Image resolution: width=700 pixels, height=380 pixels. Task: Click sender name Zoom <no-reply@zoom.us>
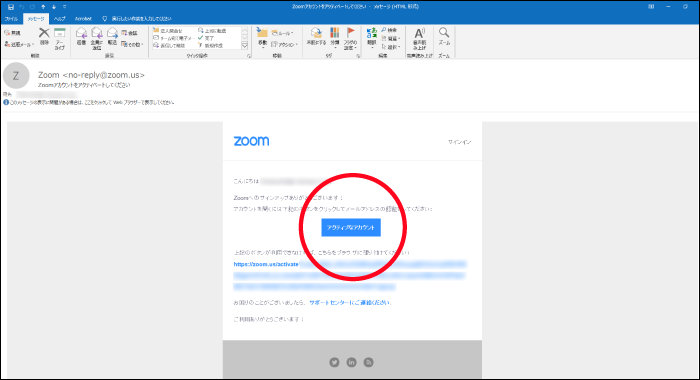click(x=91, y=75)
